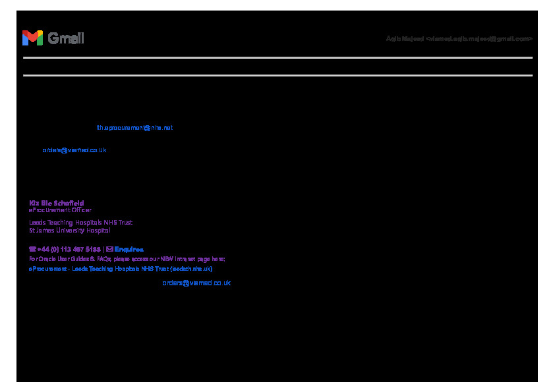Click the telephone icon in the signature

tap(32, 250)
